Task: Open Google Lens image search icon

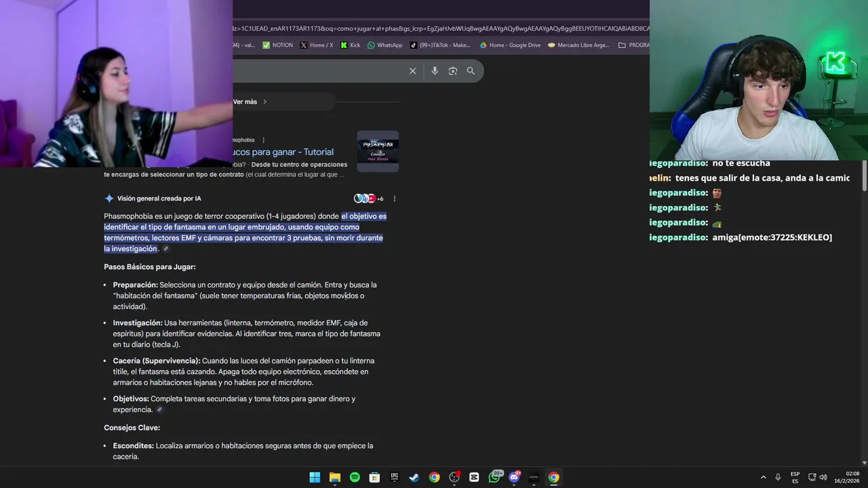Action: [x=453, y=70]
